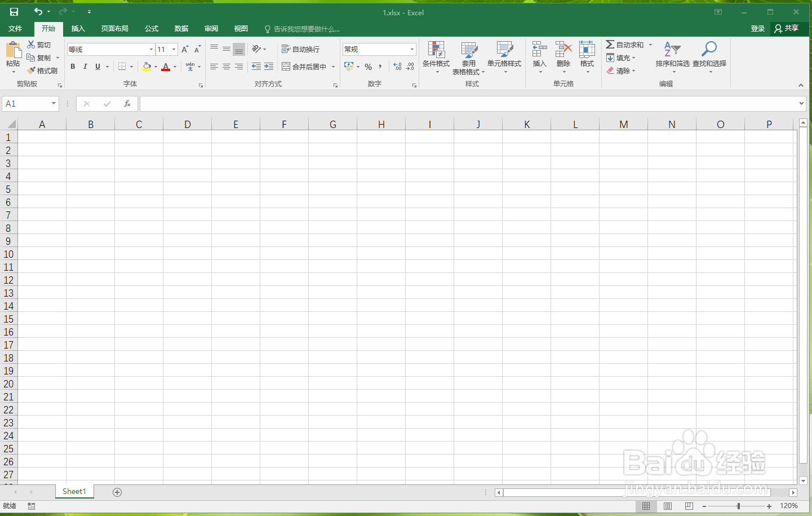
Task: Toggle italic formatting
Action: click(85, 66)
